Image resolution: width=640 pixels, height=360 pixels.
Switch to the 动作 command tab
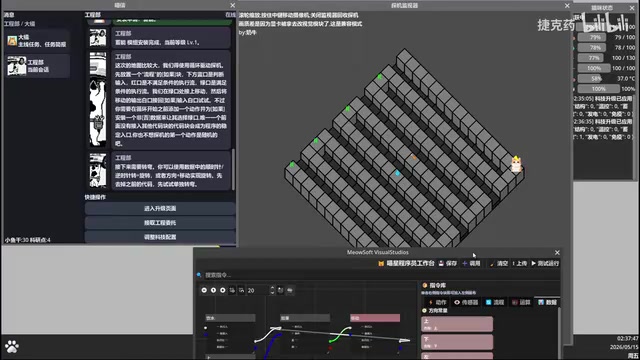(x=438, y=302)
